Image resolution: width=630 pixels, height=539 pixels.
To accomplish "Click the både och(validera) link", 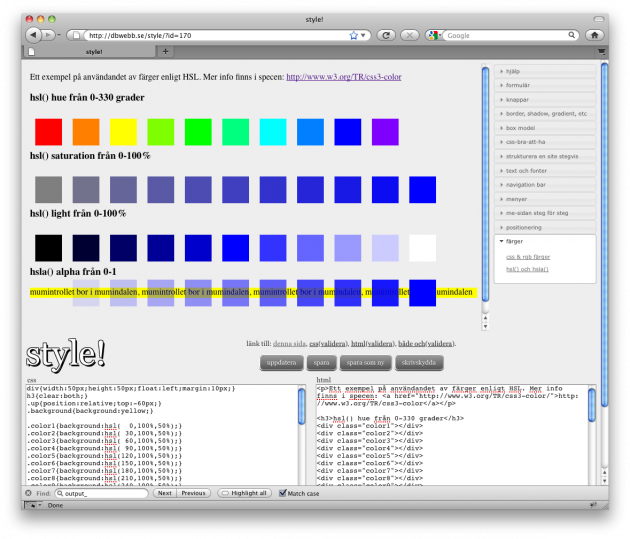I will (427, 343).
